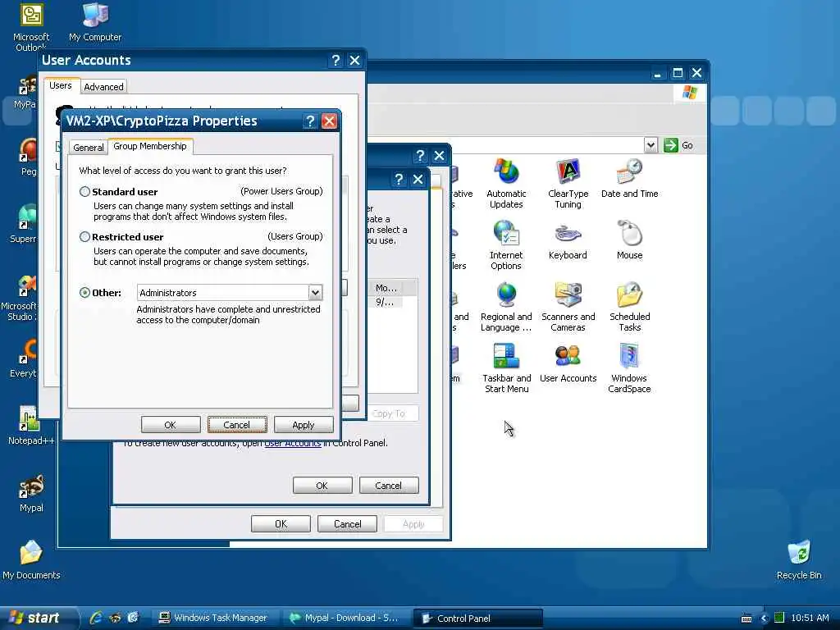The image size is (840, 630).
Task: Switch to Users tab in User Accounts
Action: pos(61,85)
